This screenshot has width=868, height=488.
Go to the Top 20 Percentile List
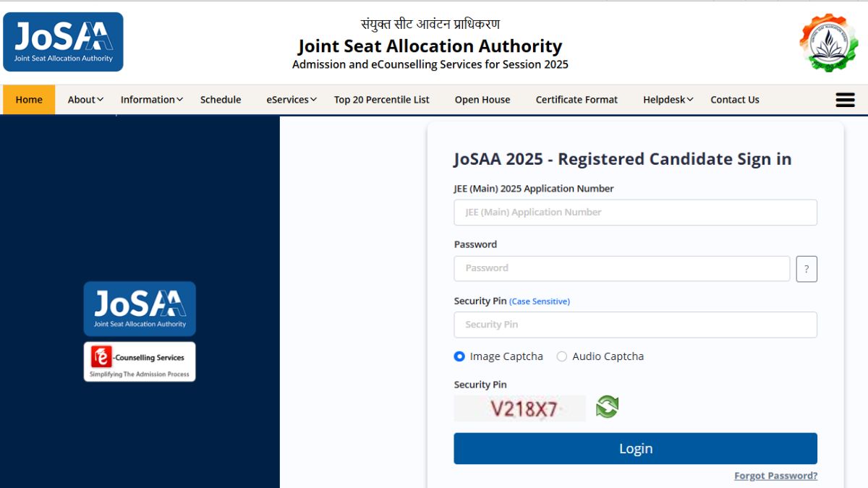click(x=382, y=99)
